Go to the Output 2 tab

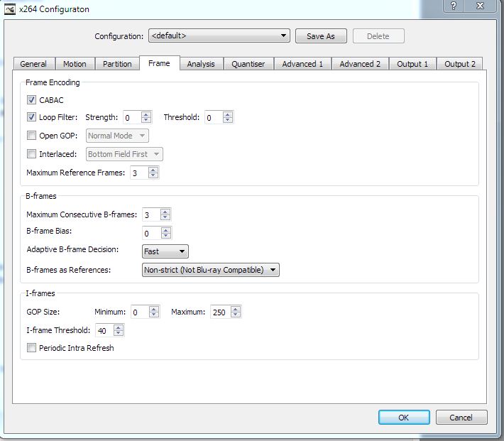pos(460,64)
